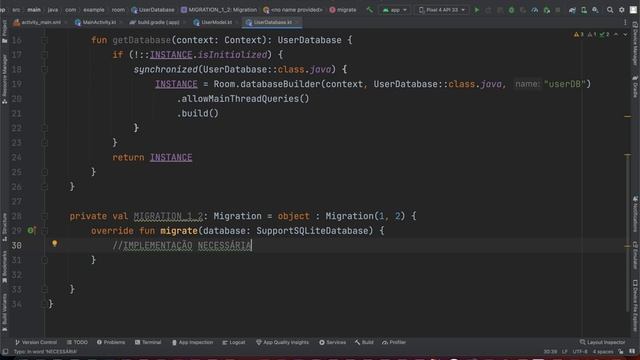Open the Version Control tool window
This screenshot has height=360, width=640.
[36, 342]
